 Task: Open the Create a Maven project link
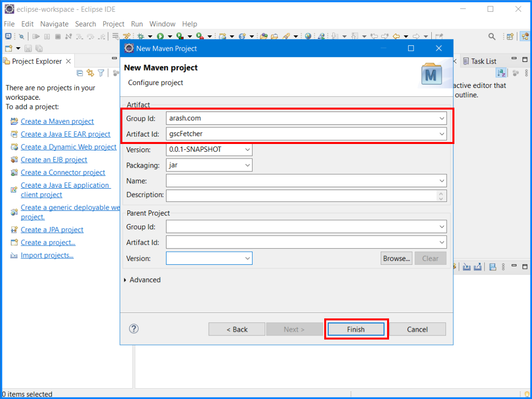click(57, 121)
